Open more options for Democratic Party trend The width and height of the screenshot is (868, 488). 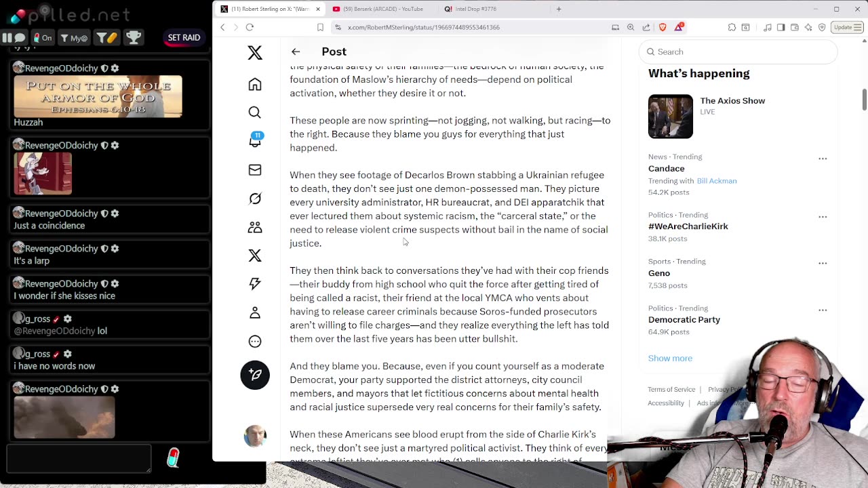(x=823, y=310)
